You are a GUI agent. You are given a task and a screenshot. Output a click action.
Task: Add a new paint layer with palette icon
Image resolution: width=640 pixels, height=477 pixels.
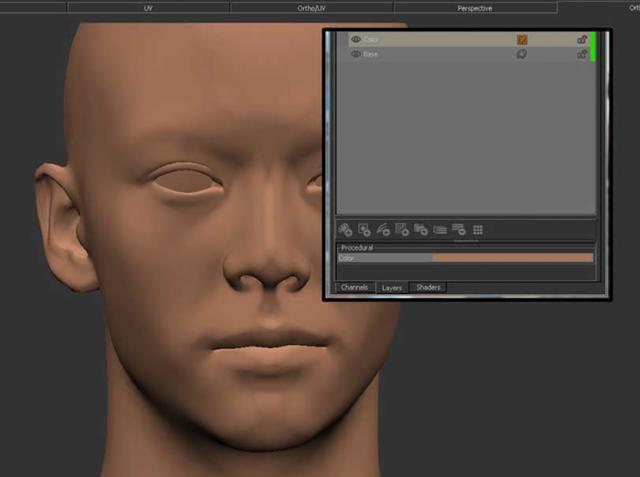tap(345, 230)
